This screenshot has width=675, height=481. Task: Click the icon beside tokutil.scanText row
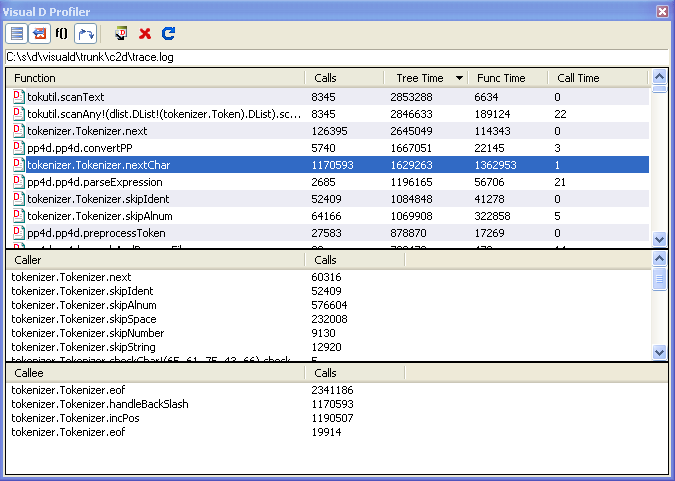pyautogui.click(x=18, y=97)
